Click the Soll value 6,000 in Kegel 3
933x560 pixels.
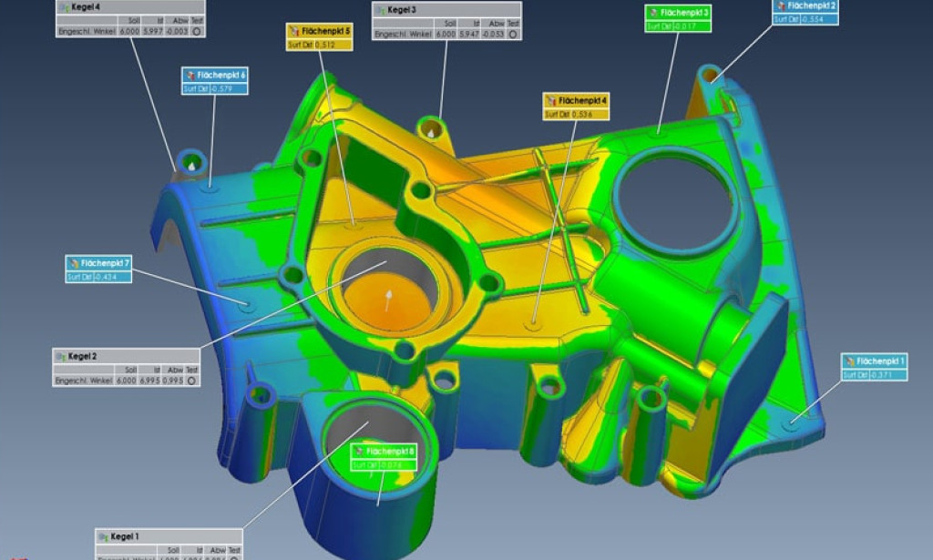446,35
